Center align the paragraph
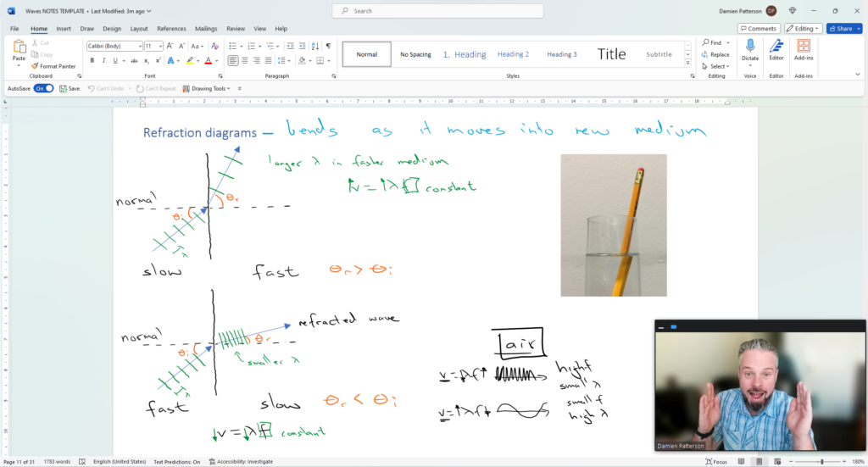 (x=245, y=60)
